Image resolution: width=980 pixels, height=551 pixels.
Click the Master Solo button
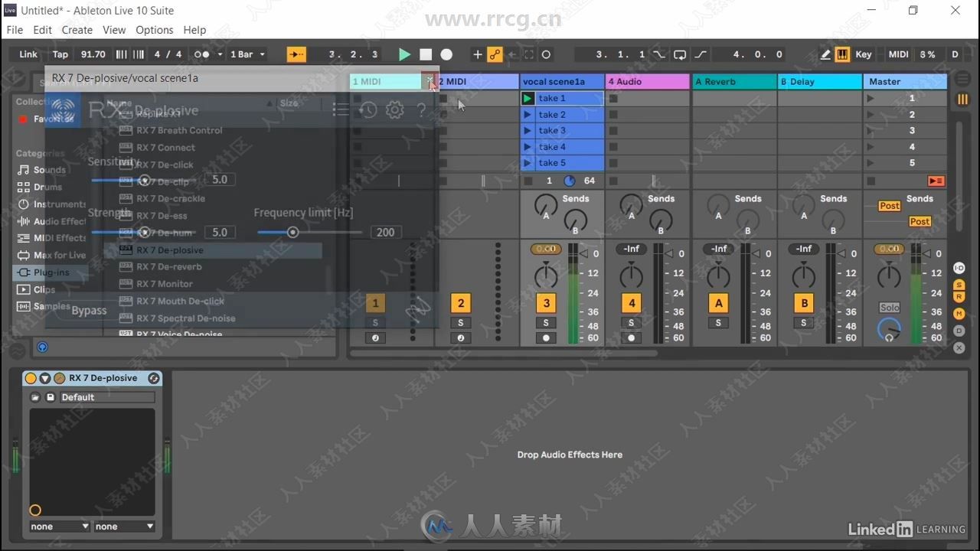889,308
